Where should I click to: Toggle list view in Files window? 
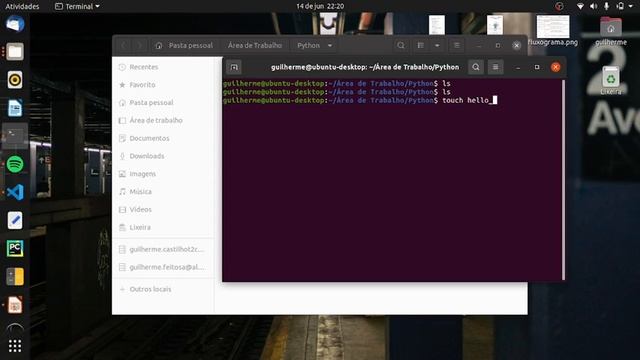tap(420, 45)
